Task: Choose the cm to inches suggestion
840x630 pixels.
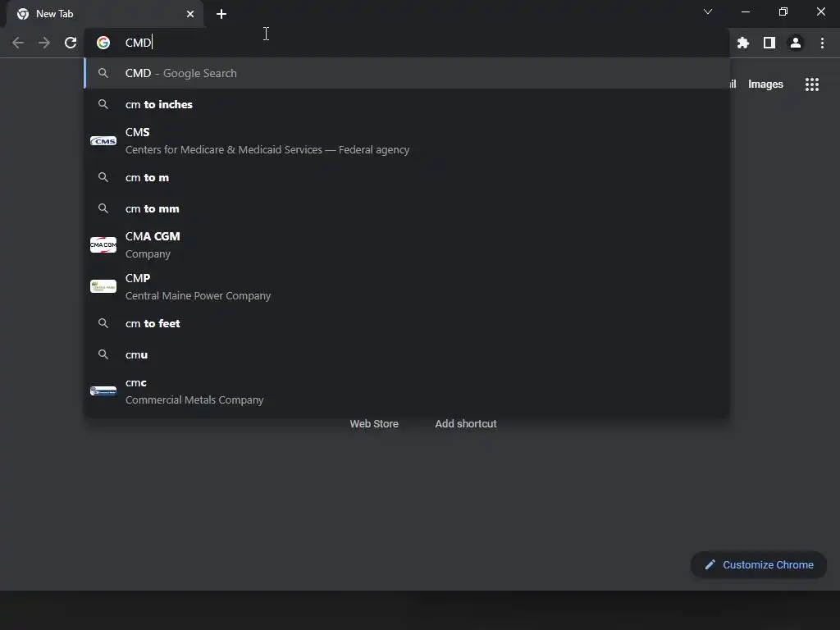Action: 407,104
